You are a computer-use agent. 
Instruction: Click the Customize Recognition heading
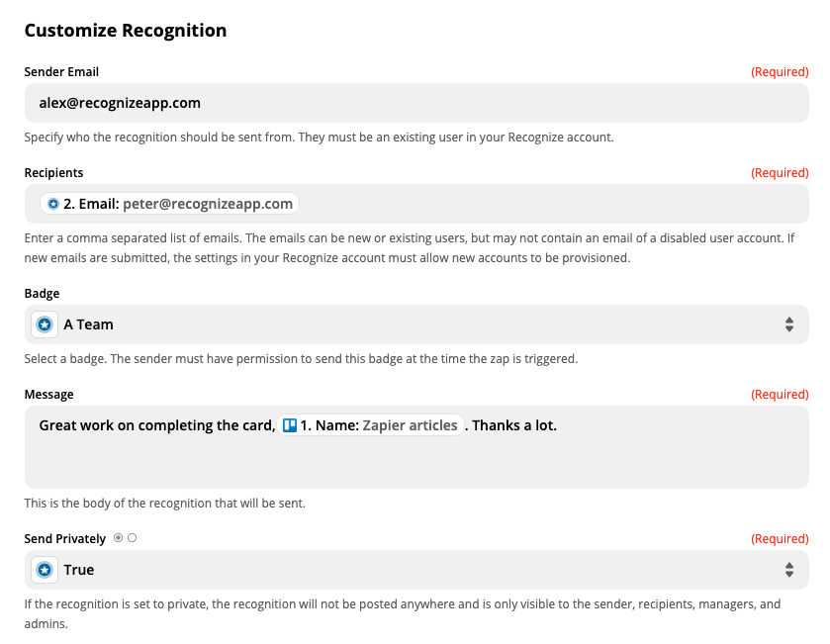(127, 30)
